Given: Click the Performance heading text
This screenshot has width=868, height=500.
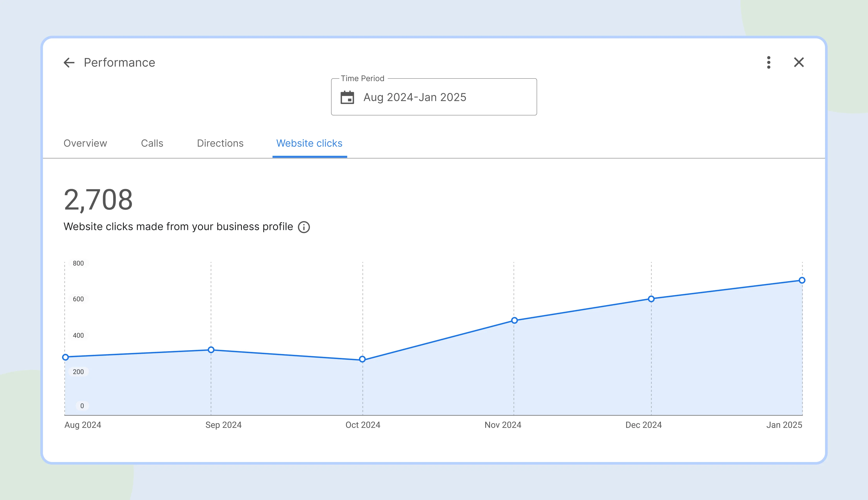Looking at the screenshot, I should pyautogui.click(x=119, y=62).
